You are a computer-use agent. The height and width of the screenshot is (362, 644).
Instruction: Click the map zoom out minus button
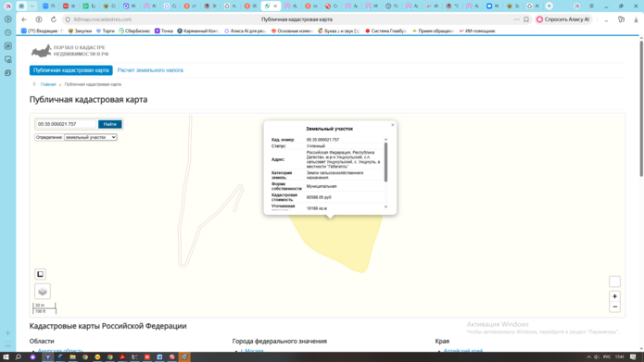pyautogui.click(x=614, y=307)
